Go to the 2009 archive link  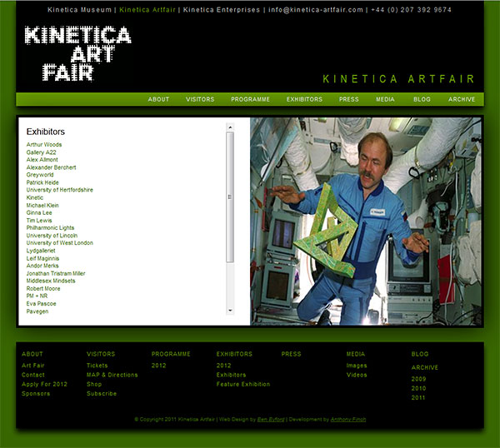click(x=418, y=379)
